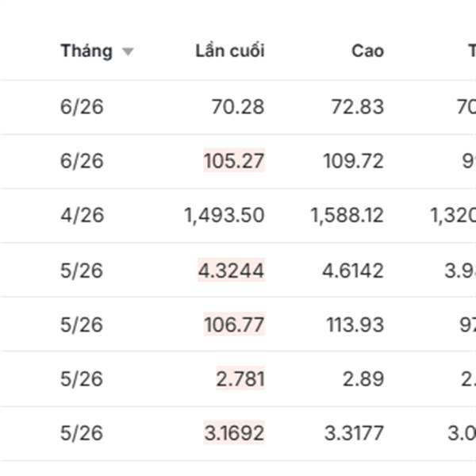Click the highlighted 105.27 value

tap(234, 161)
